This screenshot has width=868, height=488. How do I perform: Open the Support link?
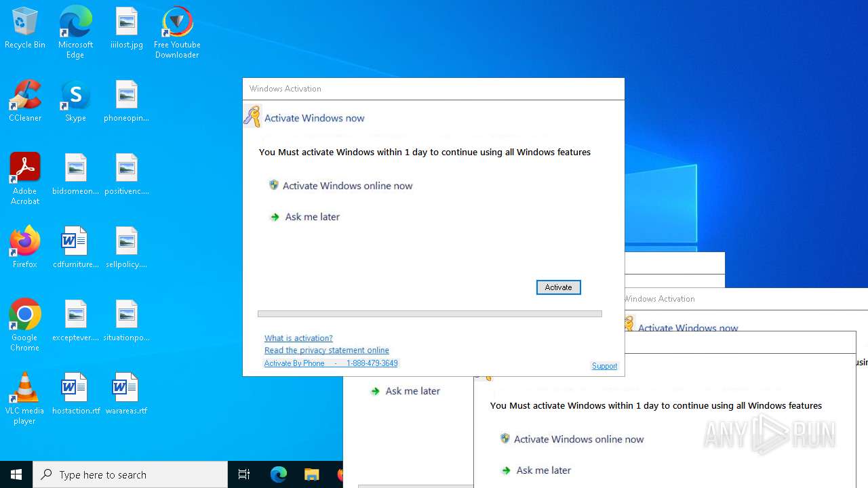[604, 366]
